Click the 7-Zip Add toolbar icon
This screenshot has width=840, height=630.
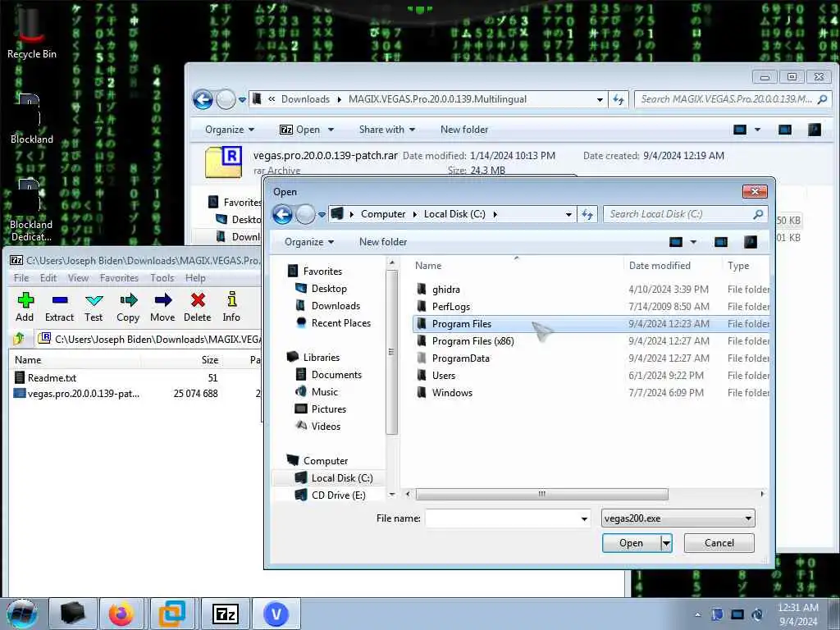25,307
